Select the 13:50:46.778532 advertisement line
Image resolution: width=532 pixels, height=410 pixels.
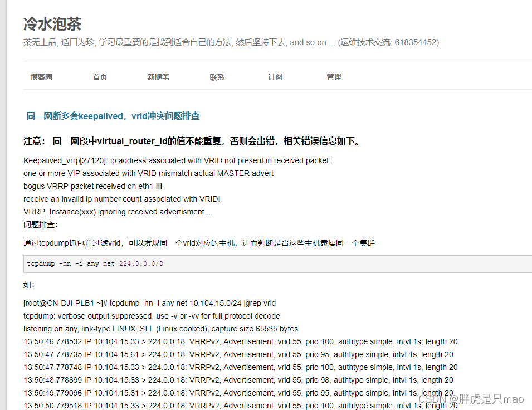[x=241, y=342]
